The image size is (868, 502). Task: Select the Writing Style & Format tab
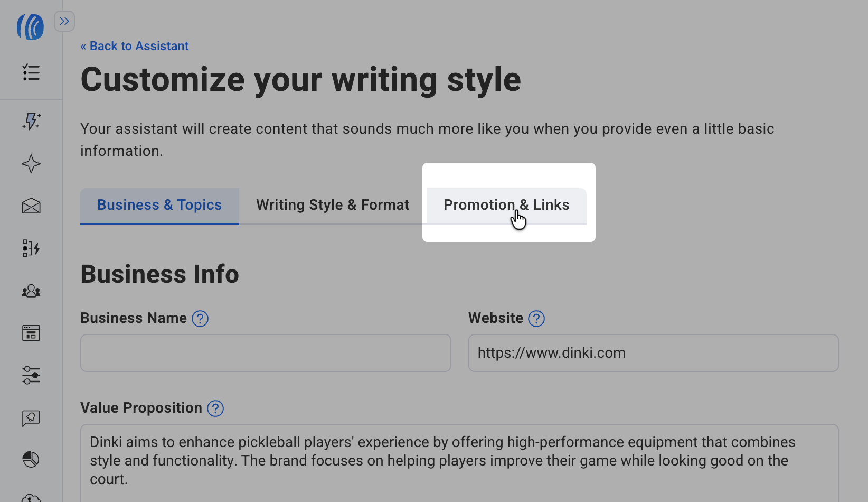tap(333, 205)
